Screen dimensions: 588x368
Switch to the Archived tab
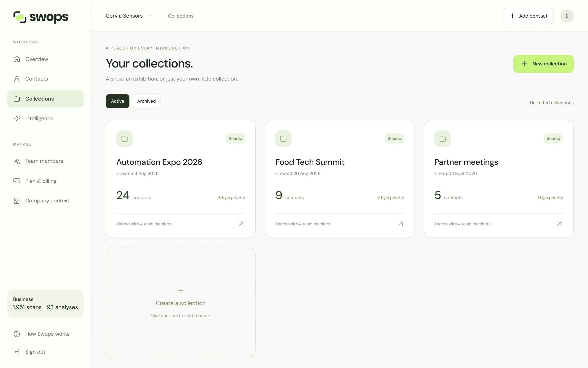coord(146,101)
